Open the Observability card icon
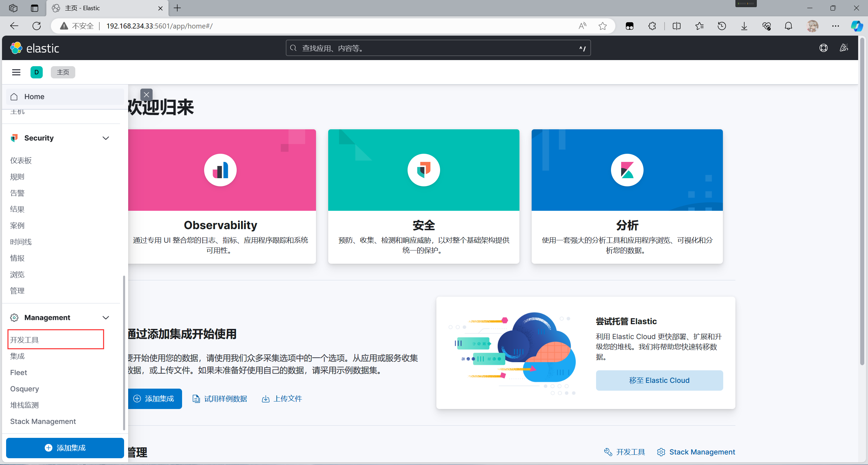Screen dimensions: 868x465 [220, 170]
